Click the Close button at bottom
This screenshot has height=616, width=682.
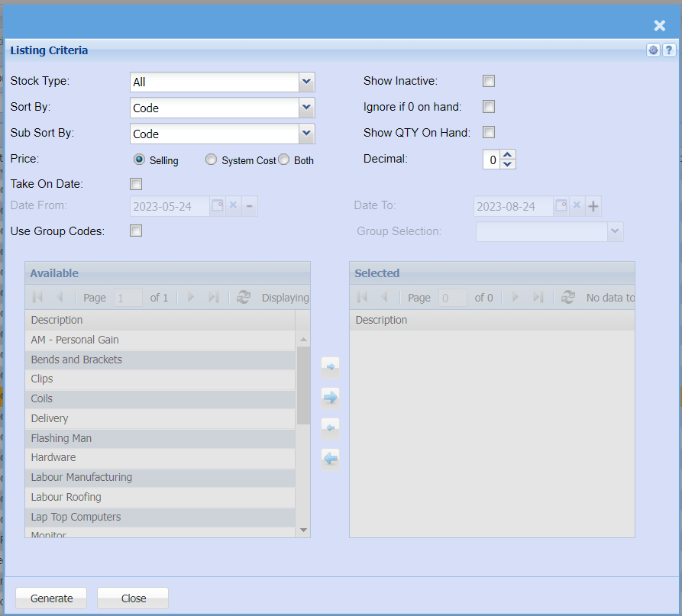[x=133, y=598]
